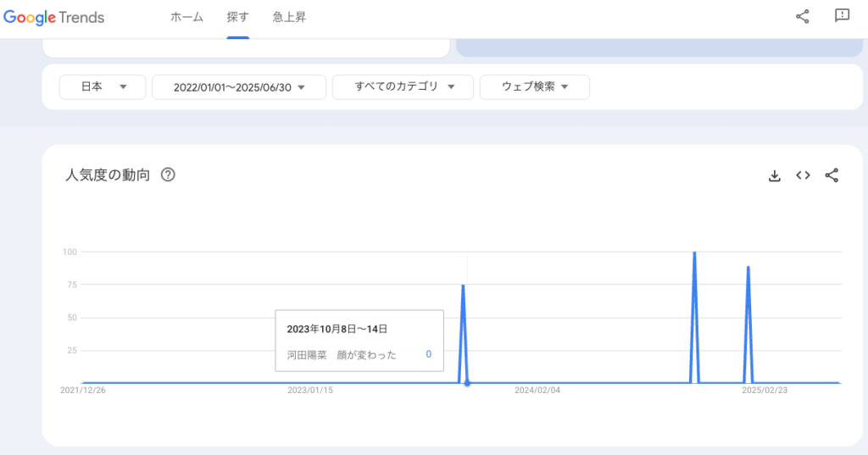Click the 人気度の動向 heading
Screen dimensions: 868x455
pos(108,175)
